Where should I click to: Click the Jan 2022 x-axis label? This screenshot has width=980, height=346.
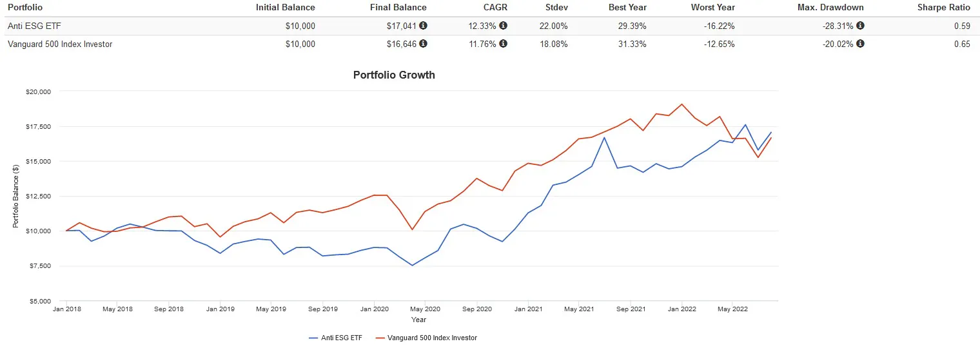click(x=681, y=309)
